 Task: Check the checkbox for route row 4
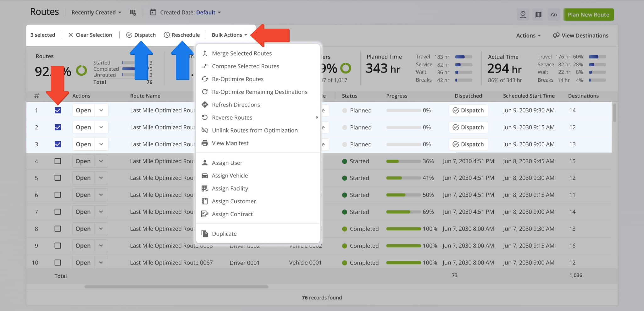click(x=58, y=161)
